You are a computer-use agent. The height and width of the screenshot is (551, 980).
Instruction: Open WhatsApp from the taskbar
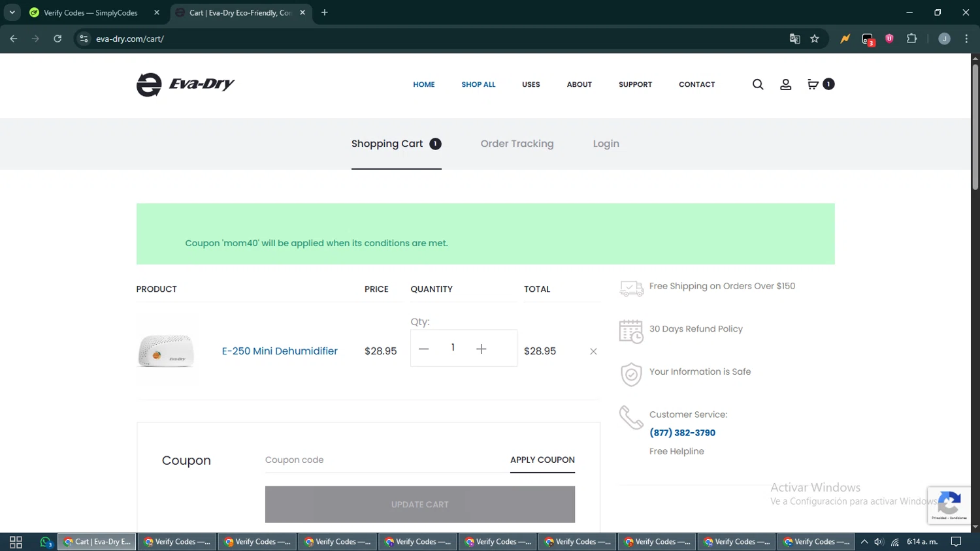46,542
